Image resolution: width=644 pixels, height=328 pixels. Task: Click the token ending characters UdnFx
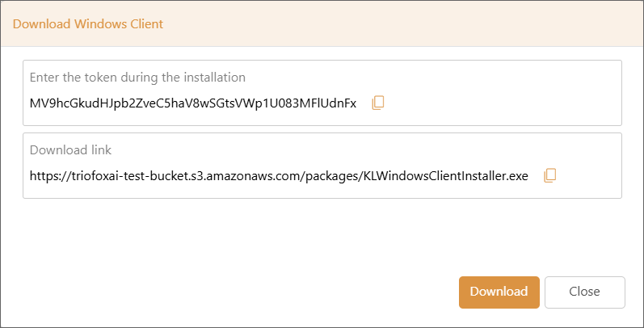(339, 103)
